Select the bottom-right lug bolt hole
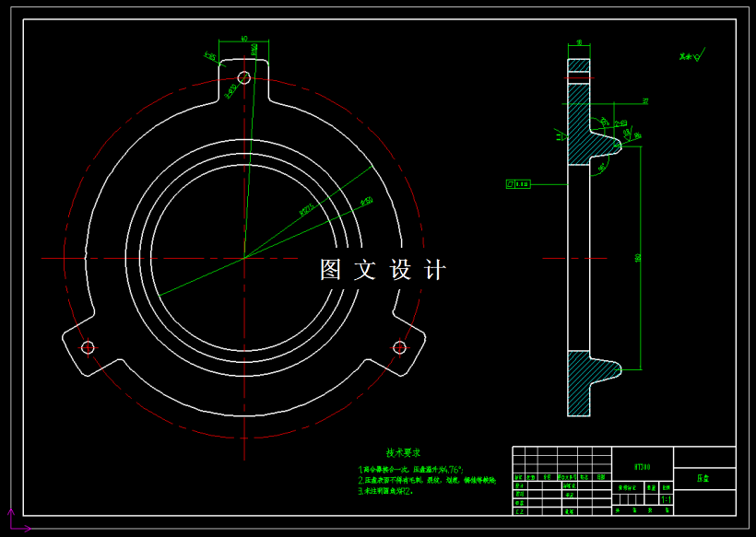Image resolution: width=756 pixels, height=537 pixels. click(x=399, y=346)
